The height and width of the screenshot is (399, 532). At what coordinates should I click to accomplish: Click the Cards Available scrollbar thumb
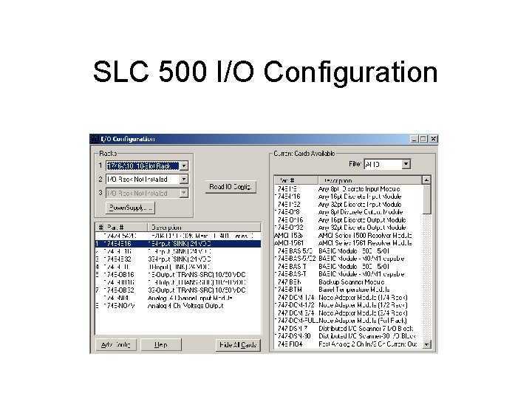tap(426, 199)
